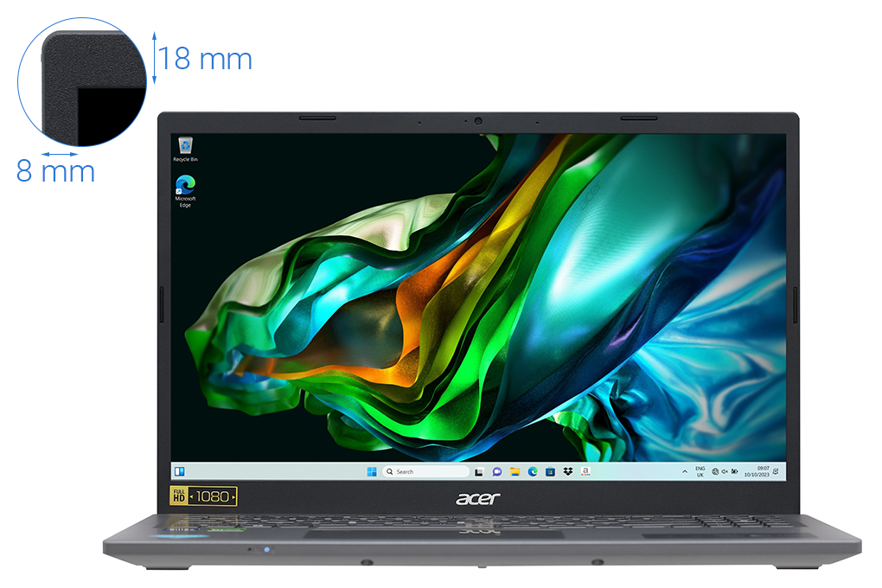Open Task View in the taskbar

[479, 471]
